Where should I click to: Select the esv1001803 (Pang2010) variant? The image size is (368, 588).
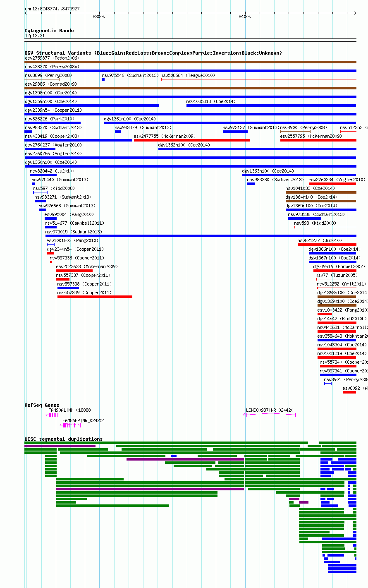72,240
